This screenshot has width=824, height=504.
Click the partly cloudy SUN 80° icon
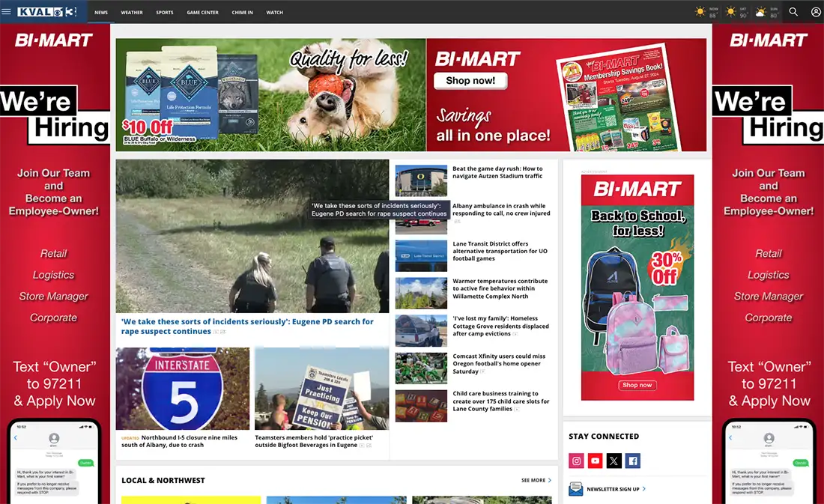(760, 12)
